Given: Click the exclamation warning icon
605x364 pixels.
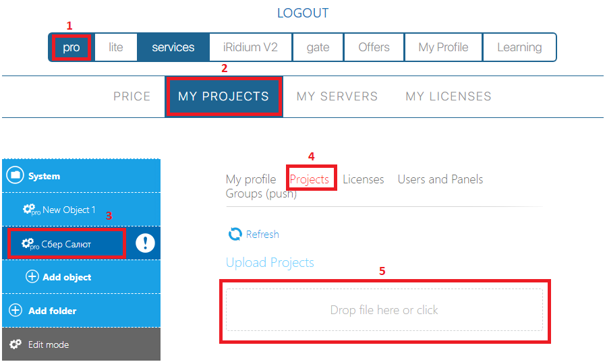Looking at the screenshot, I should click(145, 243).
